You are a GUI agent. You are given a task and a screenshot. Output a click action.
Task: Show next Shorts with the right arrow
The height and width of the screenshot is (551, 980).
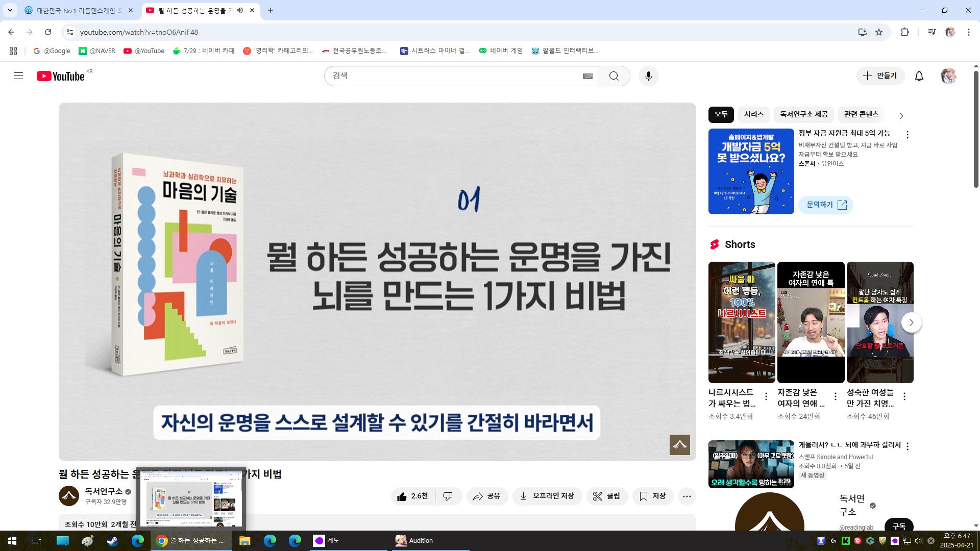point(911,322)
